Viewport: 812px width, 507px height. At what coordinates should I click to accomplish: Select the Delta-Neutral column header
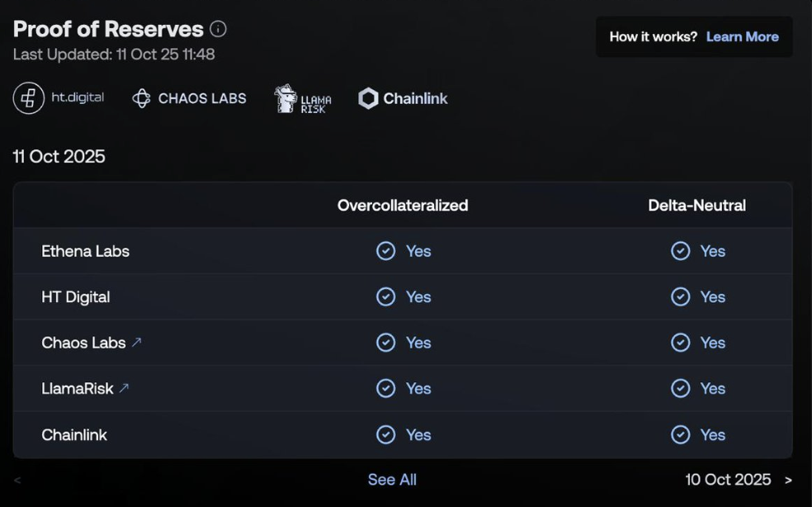pyautogui.click(x=696, y=206)
